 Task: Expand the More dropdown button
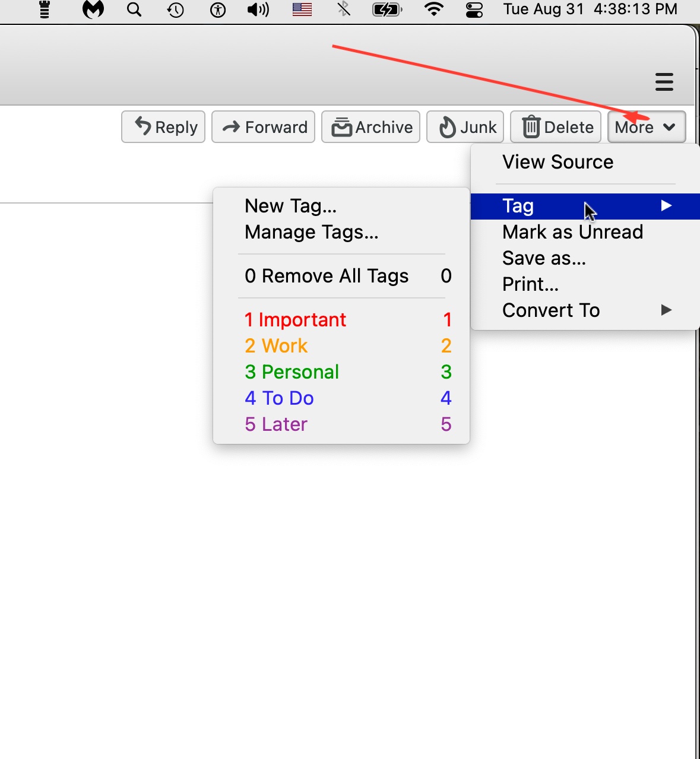pyautogui.click(x=647, y=127)
